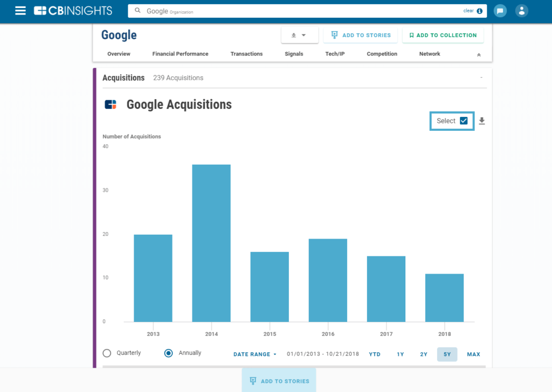The height and width of the screenshot is (392, 552).
Task: Set range to MAX
Action: click(473, 354)
